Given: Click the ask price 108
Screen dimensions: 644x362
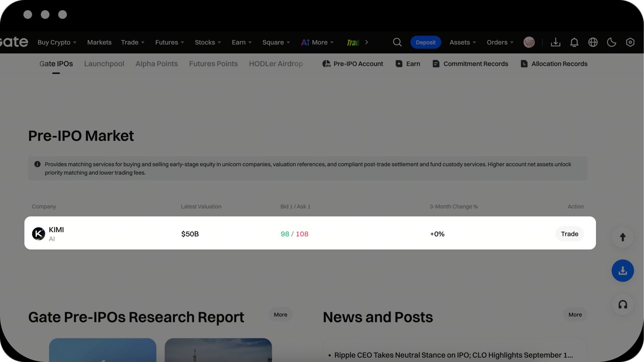Looking at the screenshot, I should click(302, 234).
